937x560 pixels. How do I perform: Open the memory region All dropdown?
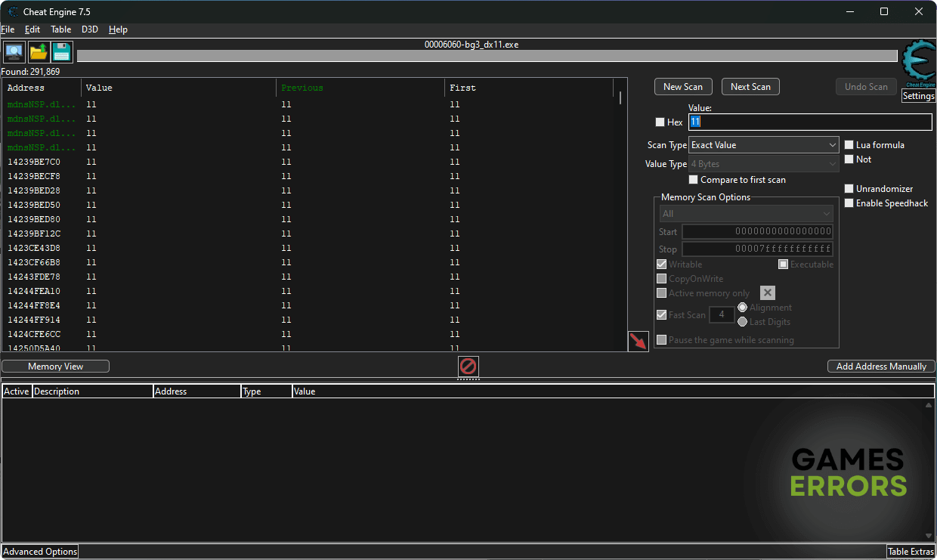pos(746,214)
